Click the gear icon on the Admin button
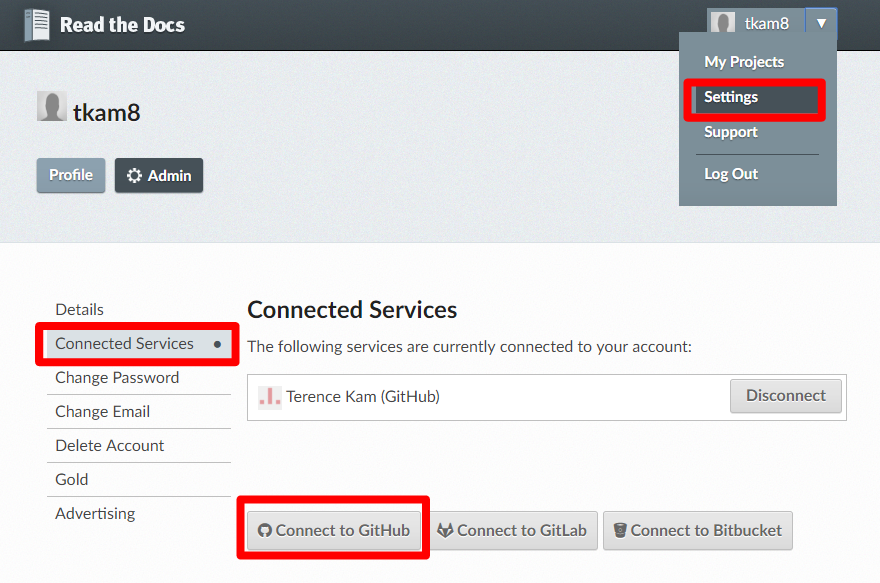Screen dimensions: 880x583 pos(134,176)
